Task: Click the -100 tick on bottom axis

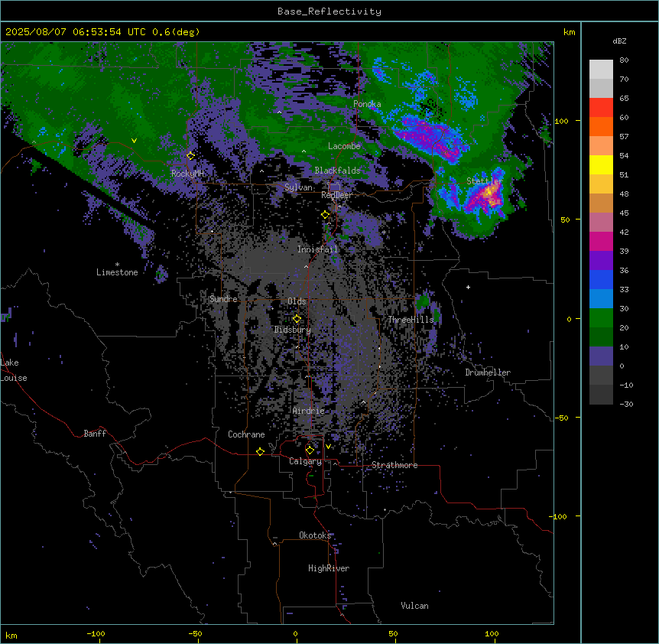Action: point(96,634)
